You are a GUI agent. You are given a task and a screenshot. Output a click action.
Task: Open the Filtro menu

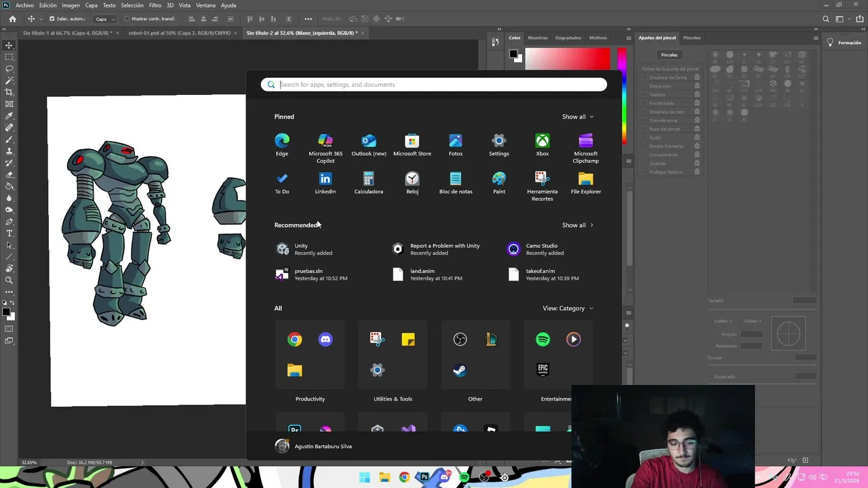pyautogui.click(x=155, y=5)
